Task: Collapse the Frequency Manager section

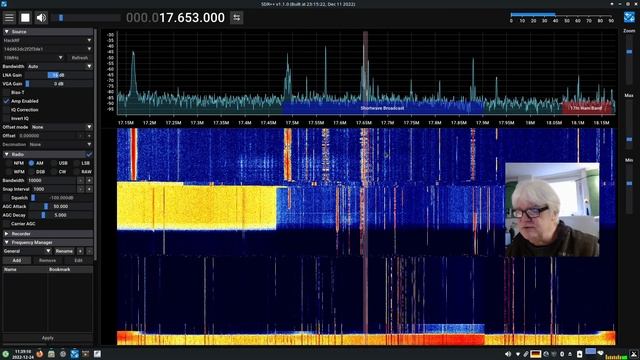Action: [x=47, y=242]
